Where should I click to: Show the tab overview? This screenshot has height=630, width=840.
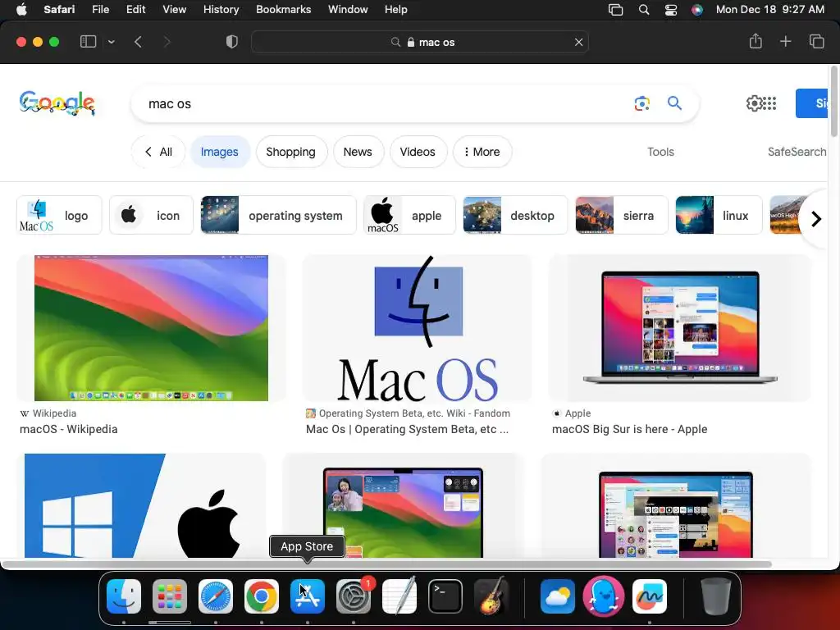pos(816,41)
